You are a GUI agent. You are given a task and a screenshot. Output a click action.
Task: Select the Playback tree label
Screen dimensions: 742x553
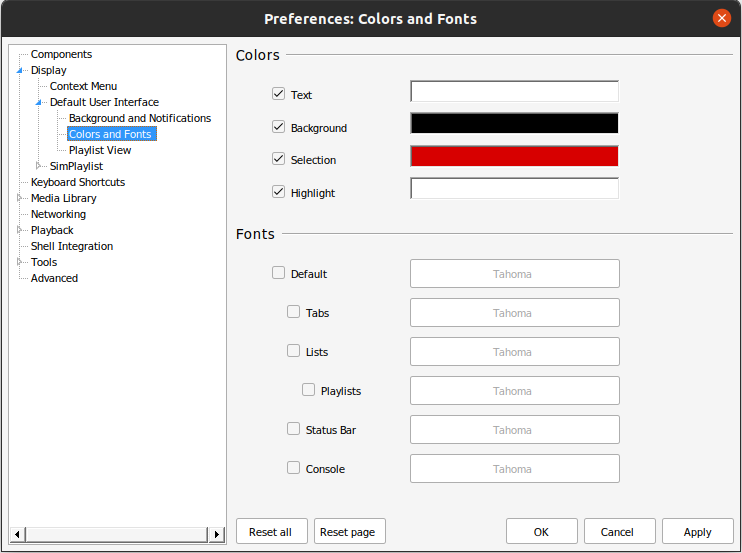(x=52, y=230)
